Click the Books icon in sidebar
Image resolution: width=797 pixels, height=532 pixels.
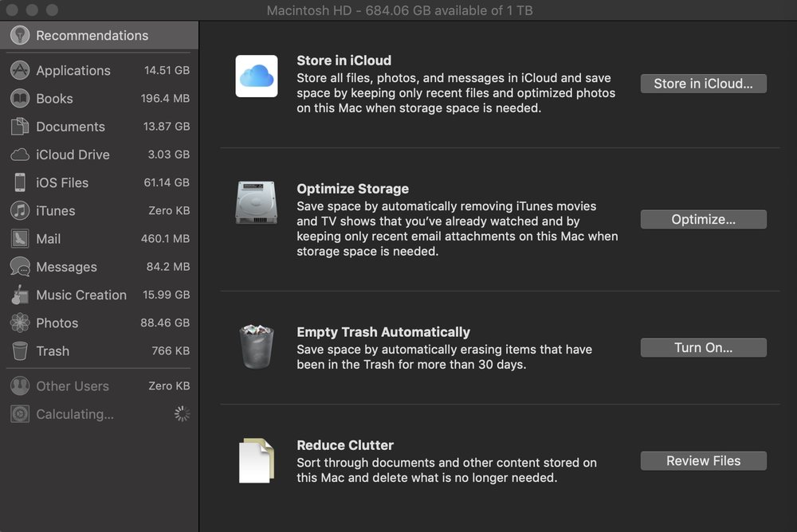20,98
